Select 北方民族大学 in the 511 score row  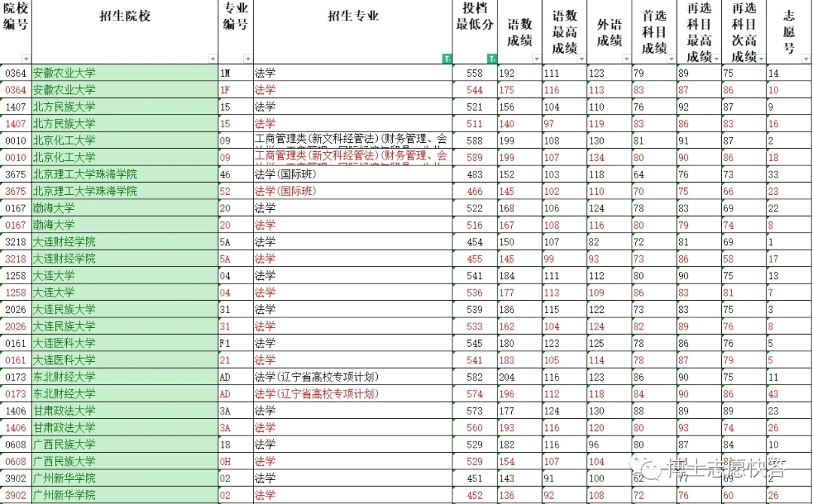click(125, 124)
